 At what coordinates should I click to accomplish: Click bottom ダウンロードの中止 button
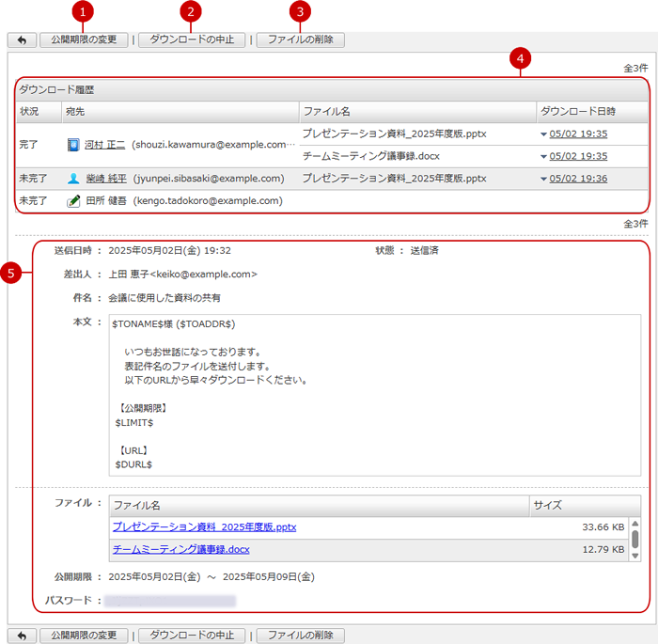click(x=192, y=636)
